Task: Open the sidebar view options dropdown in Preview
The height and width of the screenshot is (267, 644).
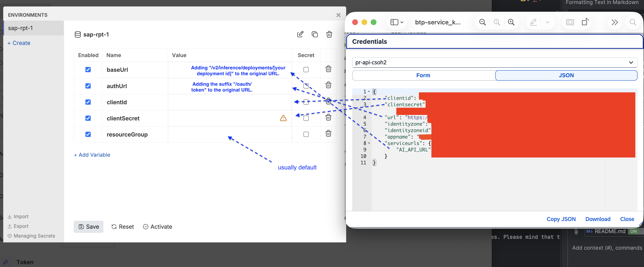Action: (x=397, y=22)
